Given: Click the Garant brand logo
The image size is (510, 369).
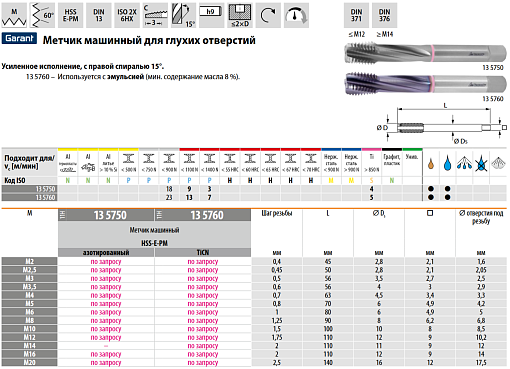Looking at the screenshot, I should (x=19, y=38).
